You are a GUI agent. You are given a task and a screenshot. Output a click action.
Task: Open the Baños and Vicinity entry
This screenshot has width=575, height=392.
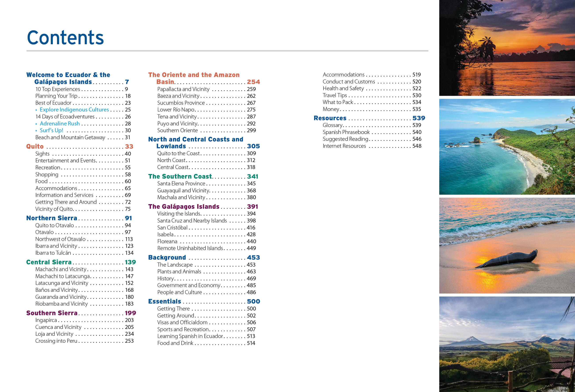(x=56, y=290)
